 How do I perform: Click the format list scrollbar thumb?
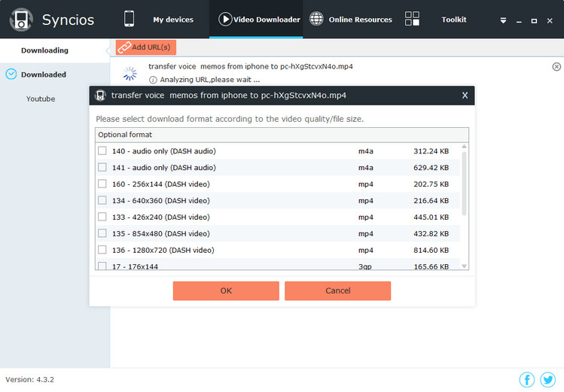click(464, 184)
